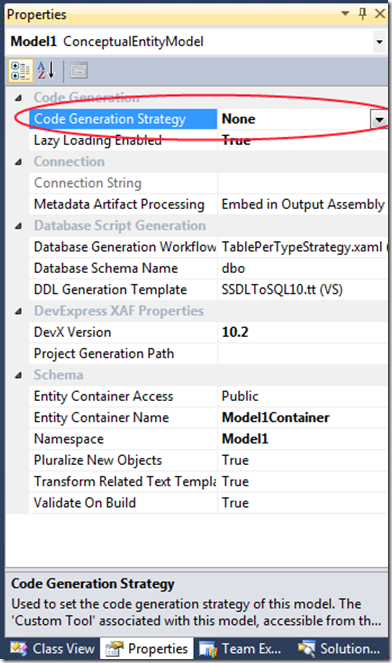Viewport: 392px width, 663px height.
Task: Collapse the DevExpress XAF Properties category
Action: (18, 312)
